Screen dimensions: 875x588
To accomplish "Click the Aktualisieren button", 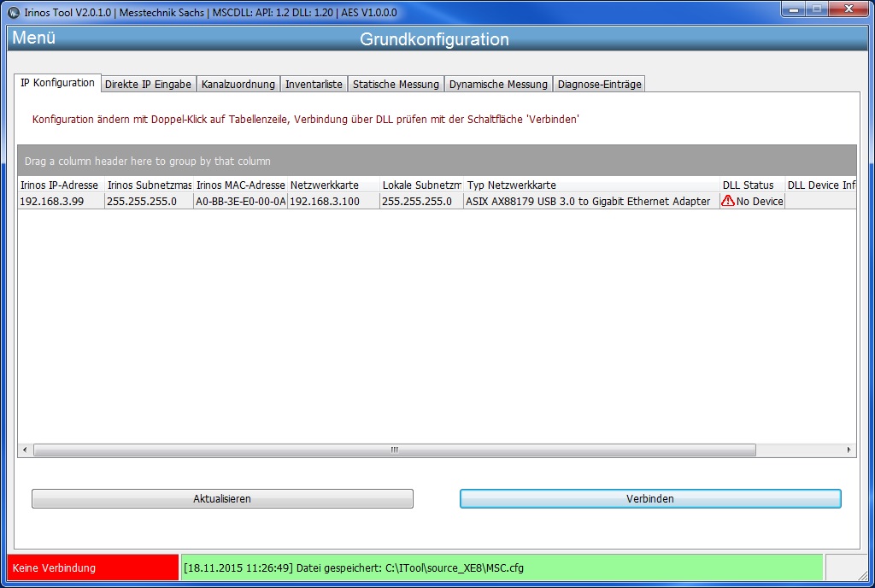I will point(222,499).
